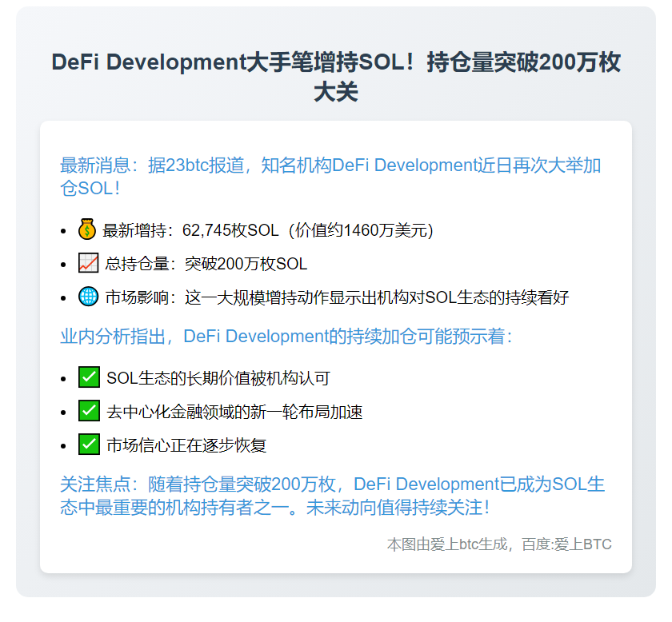Screen dimensions: 672x622
Task: Click the globe icon beside 市场影响
Action: click(x=86, y=297)
